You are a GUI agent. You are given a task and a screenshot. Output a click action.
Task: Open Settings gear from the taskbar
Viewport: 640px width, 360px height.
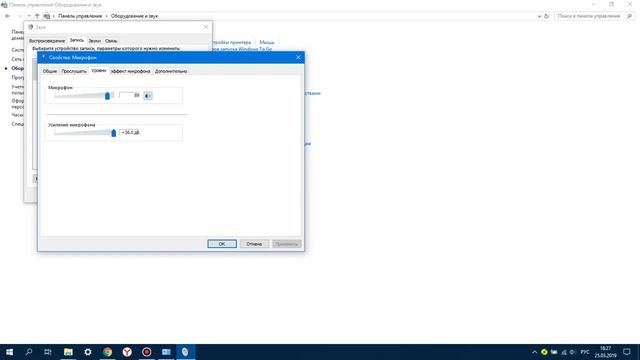(88, 352)
